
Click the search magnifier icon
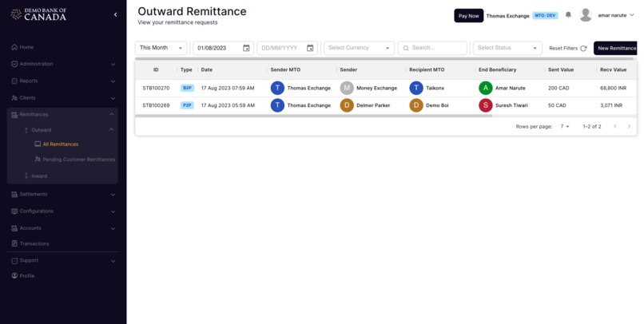406,48
